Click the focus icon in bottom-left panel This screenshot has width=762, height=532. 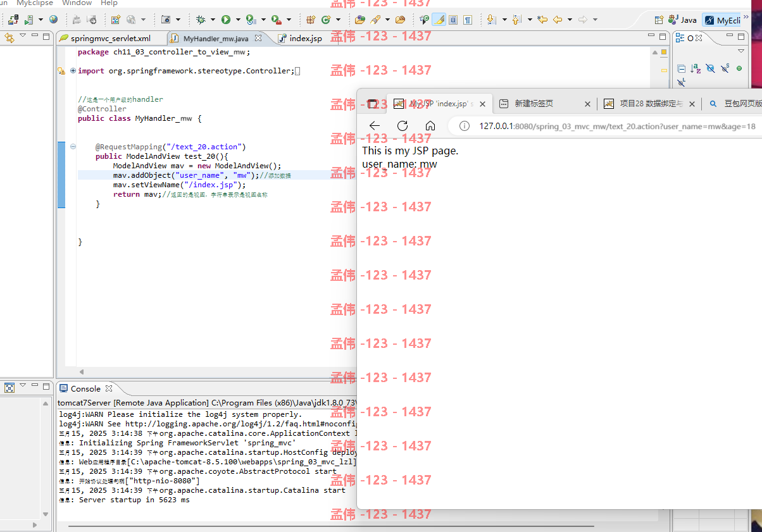pyautogui.click(x=9, y=387)
